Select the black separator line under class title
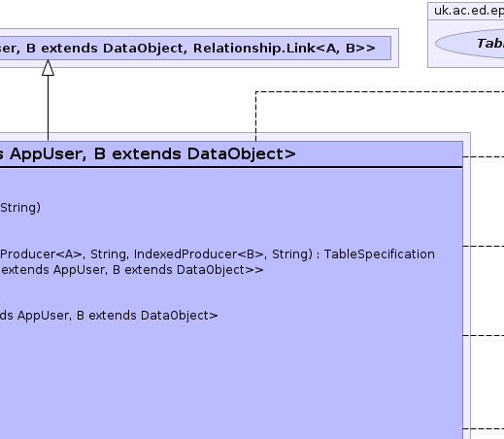The width and height of the screenshot is (504, 439). coord(231,167)
